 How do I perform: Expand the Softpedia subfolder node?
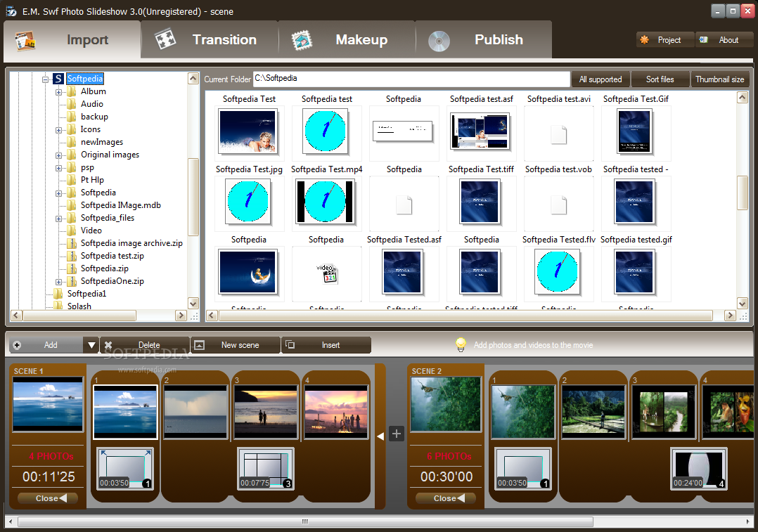click(x=58, y=193)
